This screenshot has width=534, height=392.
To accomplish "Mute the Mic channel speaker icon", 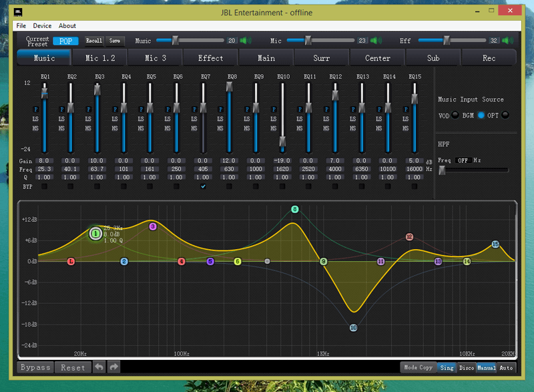I will click(x=374, y=41).
